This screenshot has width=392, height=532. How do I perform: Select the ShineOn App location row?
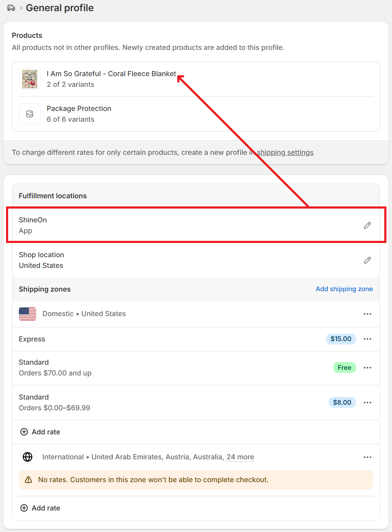pyautogui.click(x=196, y=225)
